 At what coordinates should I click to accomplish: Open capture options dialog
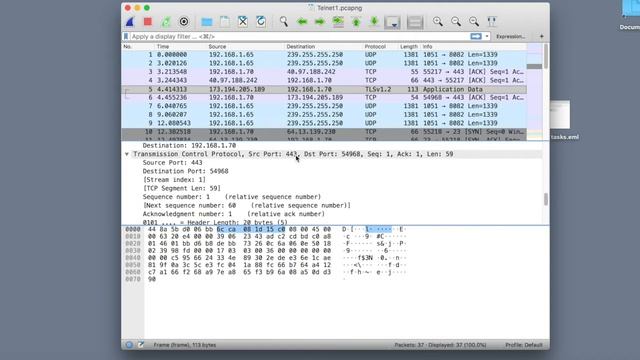[184, 22]
